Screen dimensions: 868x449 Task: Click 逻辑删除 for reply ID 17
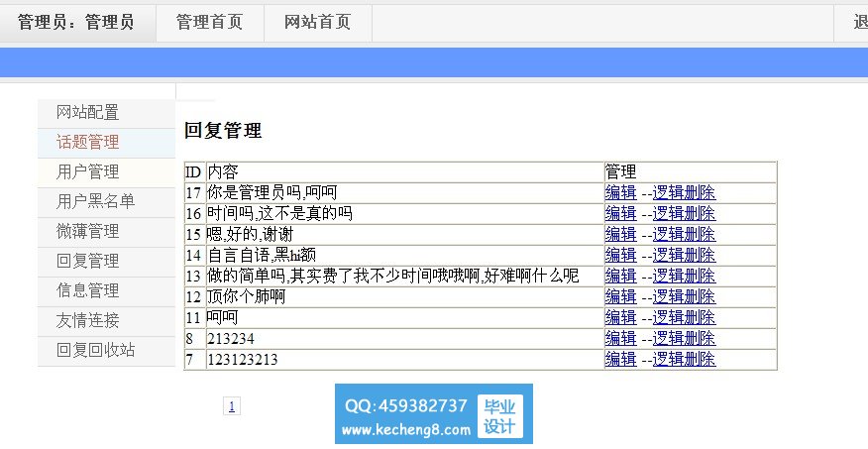click(685, 192)
